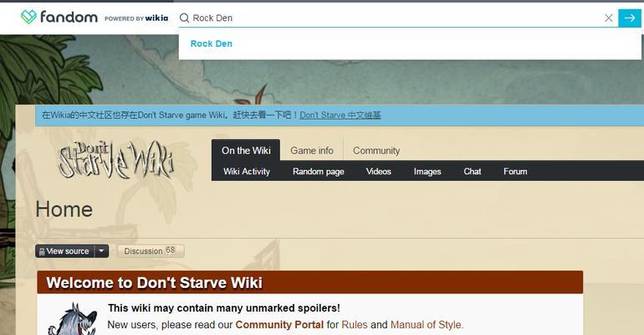
Task: Open the Videos section
Action: coord(378,172)
